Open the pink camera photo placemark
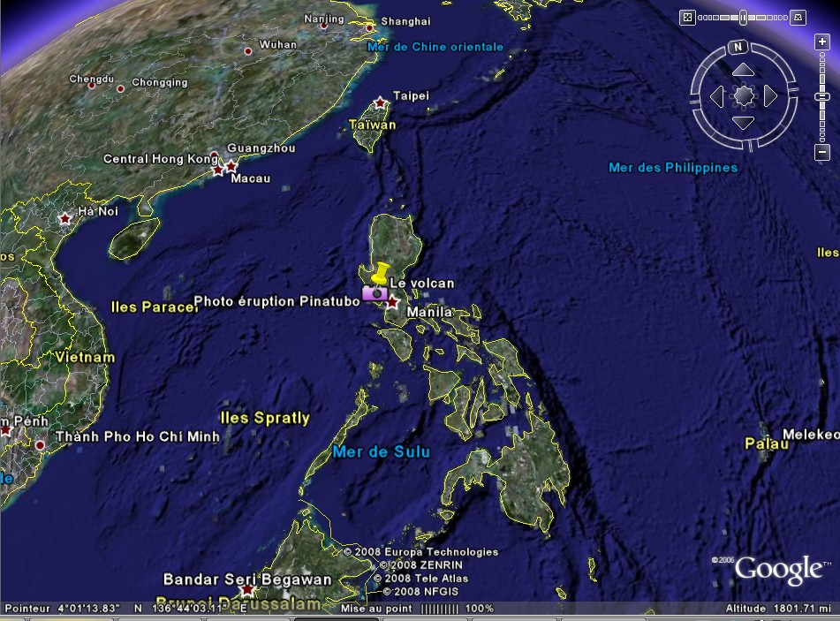This screenshot has height=621, width=840. tap(374, 292)
